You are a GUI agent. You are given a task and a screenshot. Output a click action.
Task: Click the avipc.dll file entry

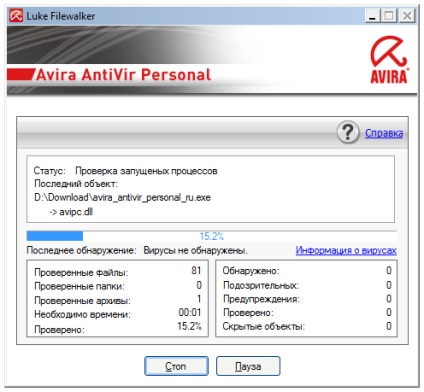coord(76,212)
